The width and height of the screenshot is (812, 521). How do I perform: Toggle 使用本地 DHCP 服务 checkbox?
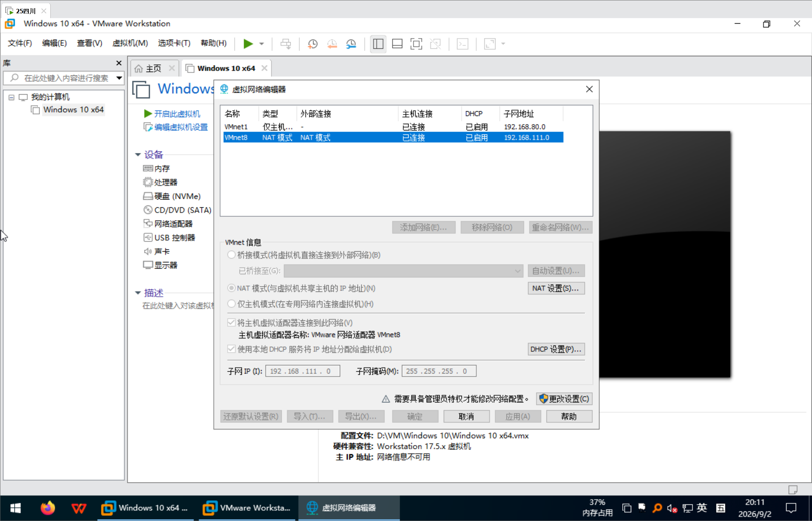231,349
